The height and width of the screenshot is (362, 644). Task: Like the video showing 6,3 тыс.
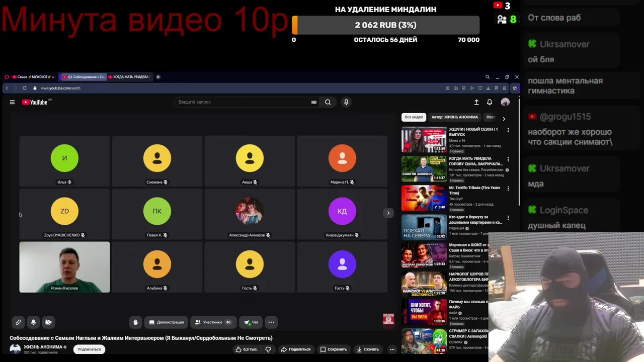(247, 349)
